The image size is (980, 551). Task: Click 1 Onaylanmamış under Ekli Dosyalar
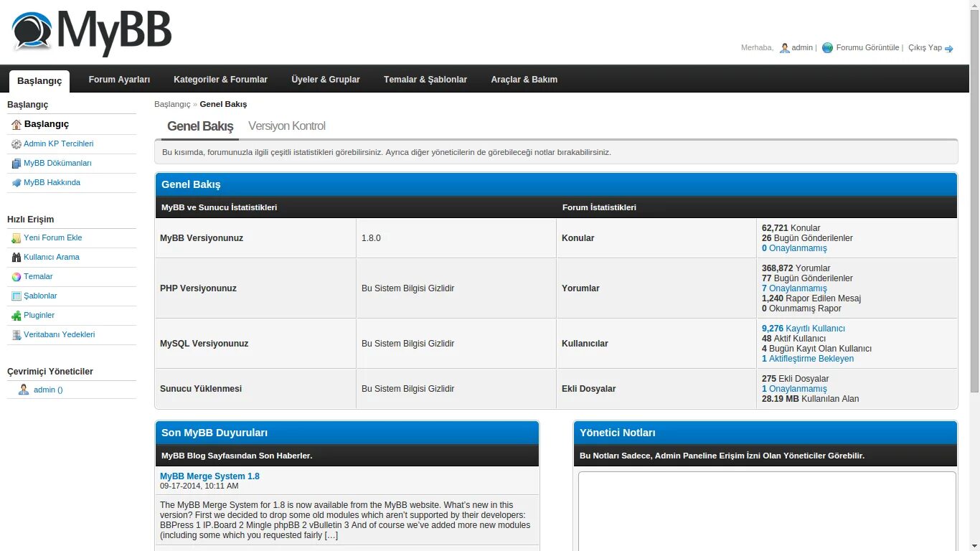pos(794,389)
